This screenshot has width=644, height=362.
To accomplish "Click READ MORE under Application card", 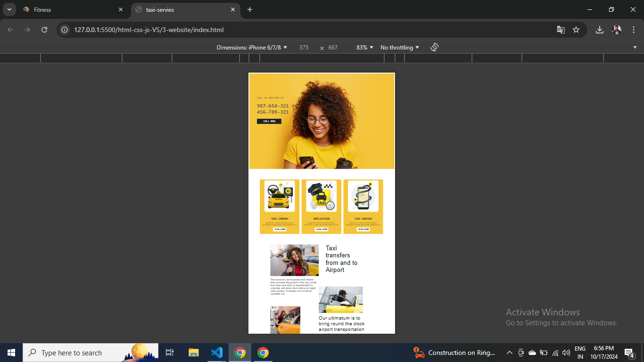I will [x=322, y=230].
